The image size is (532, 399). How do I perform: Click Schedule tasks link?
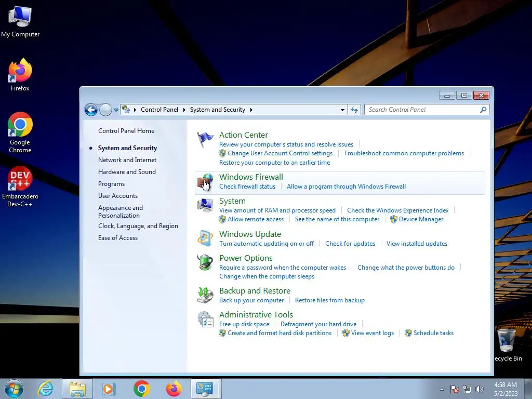coord(433,333)
